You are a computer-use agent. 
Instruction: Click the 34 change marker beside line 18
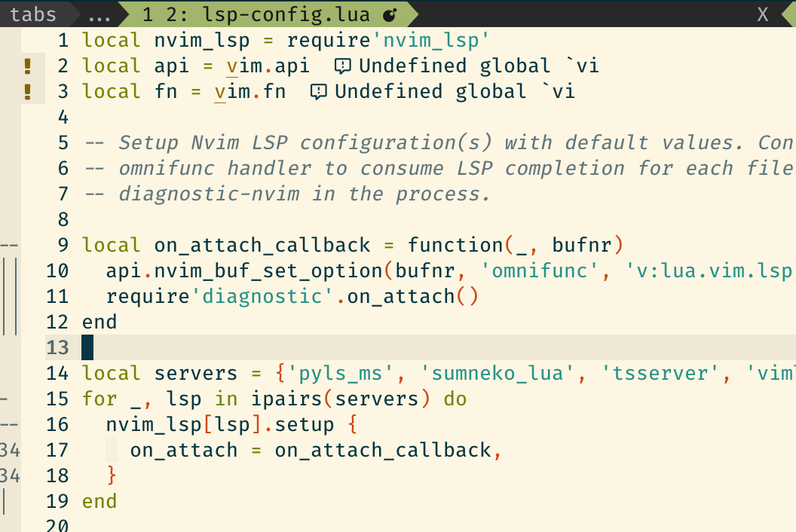9,475
